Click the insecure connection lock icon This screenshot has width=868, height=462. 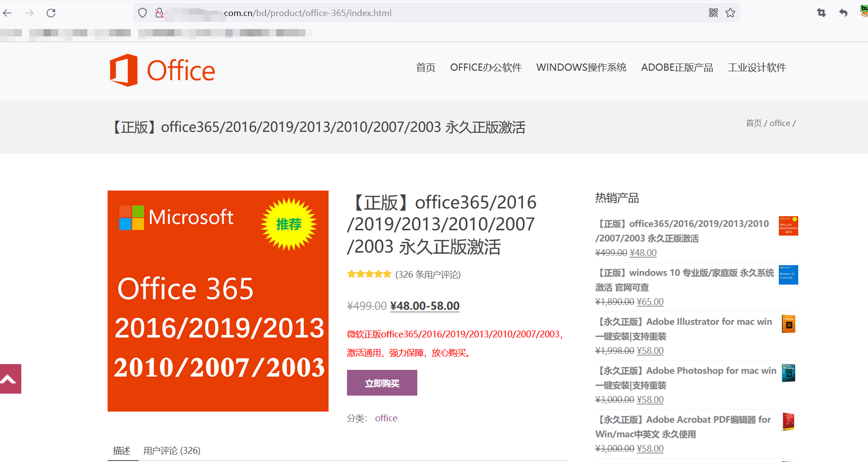coord(159,13)
